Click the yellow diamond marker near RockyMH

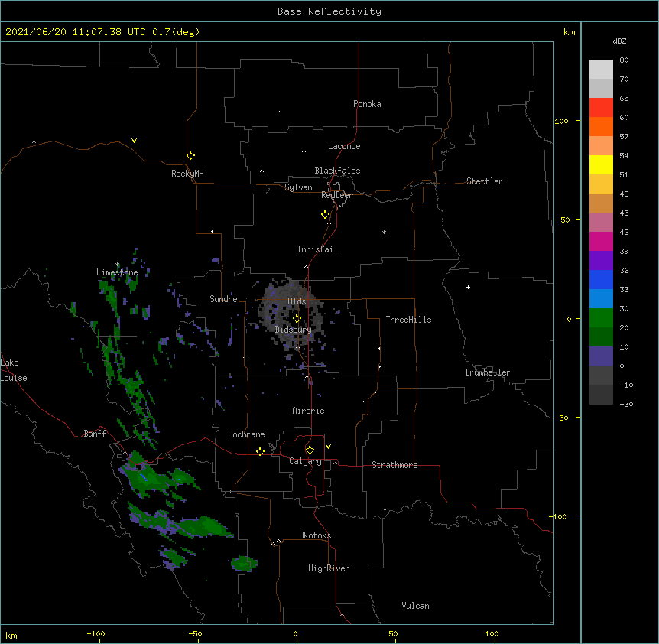[191, 156]
